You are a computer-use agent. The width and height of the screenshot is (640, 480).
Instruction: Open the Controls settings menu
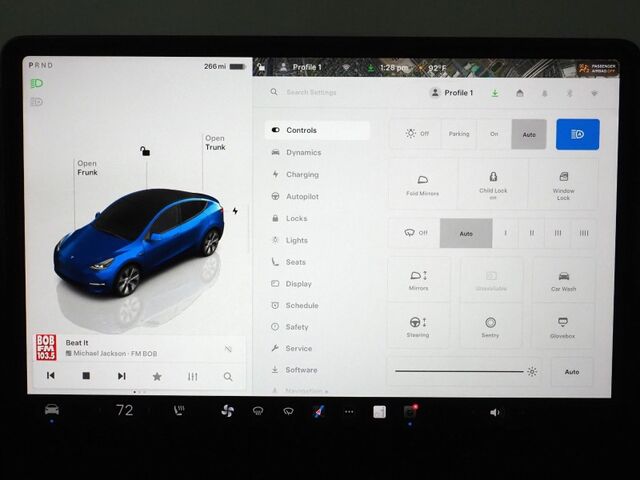pos(317,130)
